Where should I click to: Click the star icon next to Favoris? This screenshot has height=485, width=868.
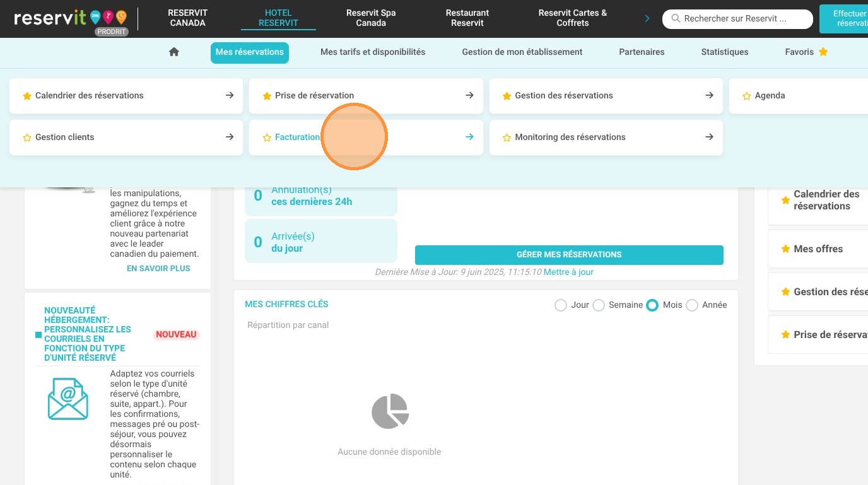823,52
